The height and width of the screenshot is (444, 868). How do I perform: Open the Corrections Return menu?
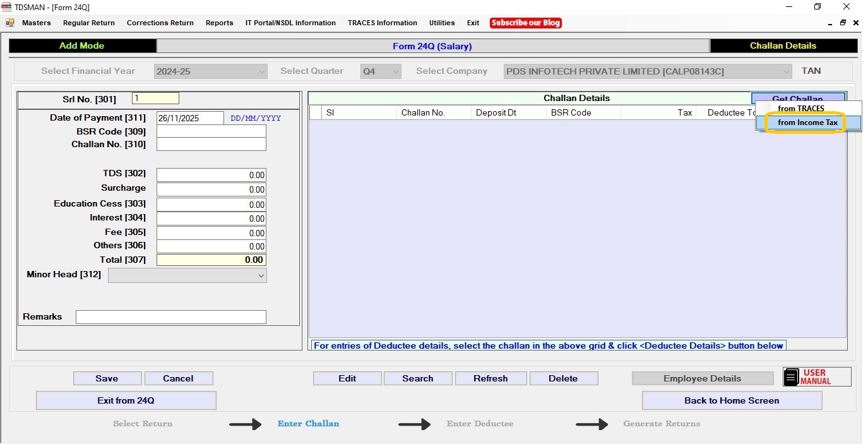click(x=160, y=23)
